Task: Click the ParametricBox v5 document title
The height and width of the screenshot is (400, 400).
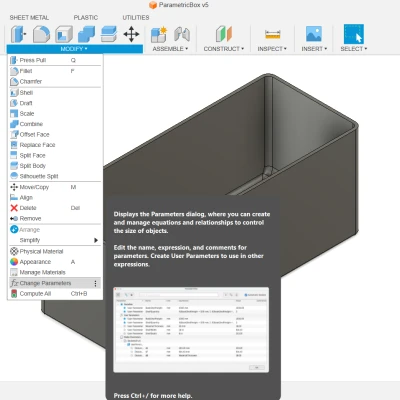Action: pyautogui.click(x=183, y=5)
